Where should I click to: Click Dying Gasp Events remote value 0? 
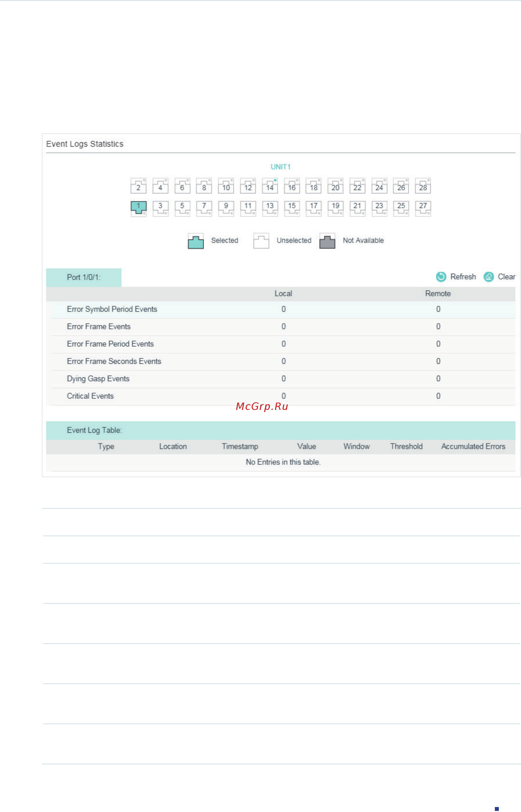coord(438,379)
